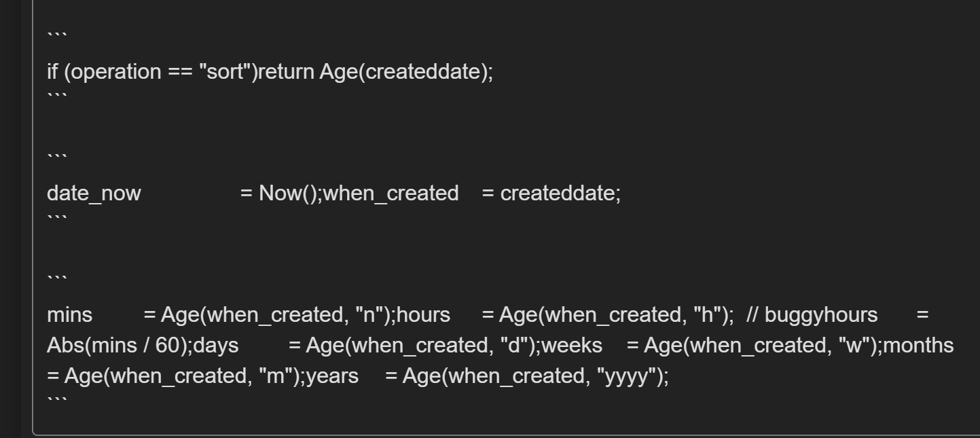Click the "days" variable name
Viewport: 980px width, 438px height.
tap(217, 346)
